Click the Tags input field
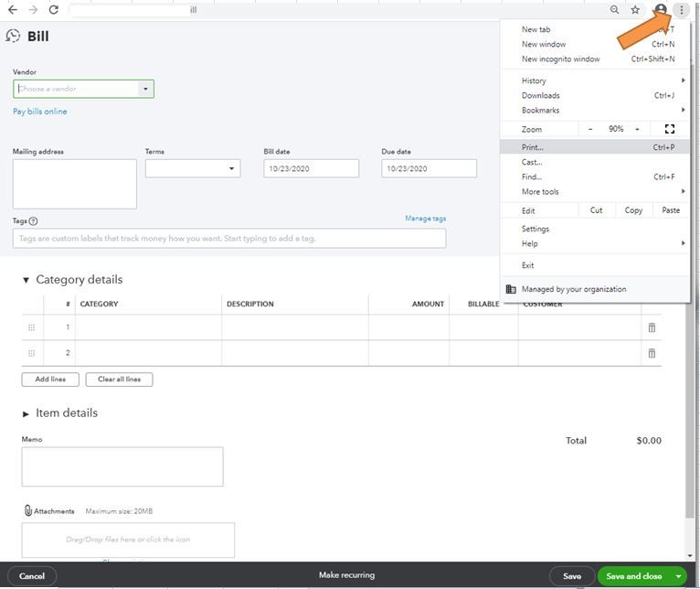Screen dimensions: 700x589 point(229,238)
